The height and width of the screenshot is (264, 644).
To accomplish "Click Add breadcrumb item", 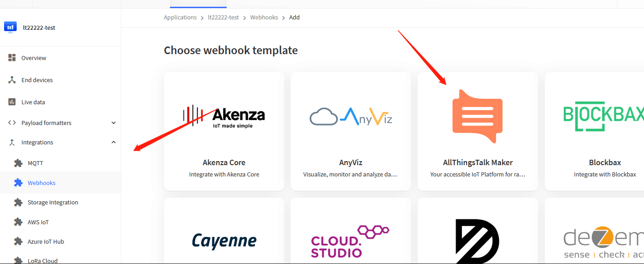I will tap(294, 18).
